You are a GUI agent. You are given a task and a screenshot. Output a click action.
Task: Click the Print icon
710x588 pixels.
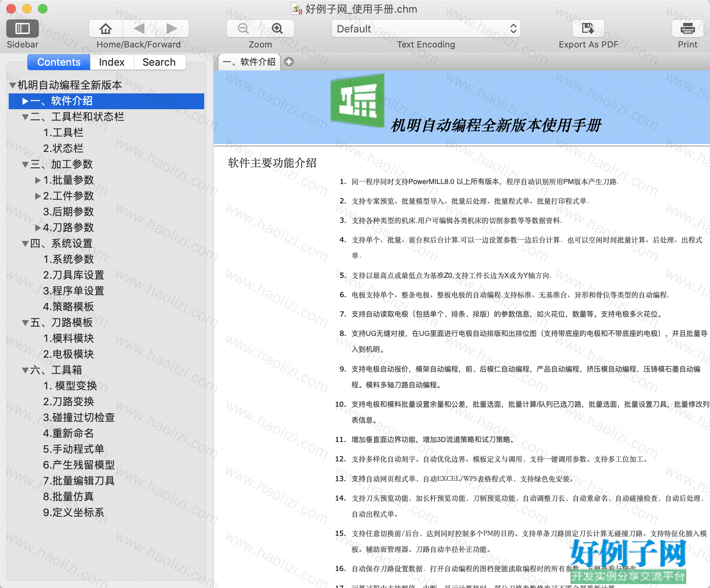tap(687, 28)
